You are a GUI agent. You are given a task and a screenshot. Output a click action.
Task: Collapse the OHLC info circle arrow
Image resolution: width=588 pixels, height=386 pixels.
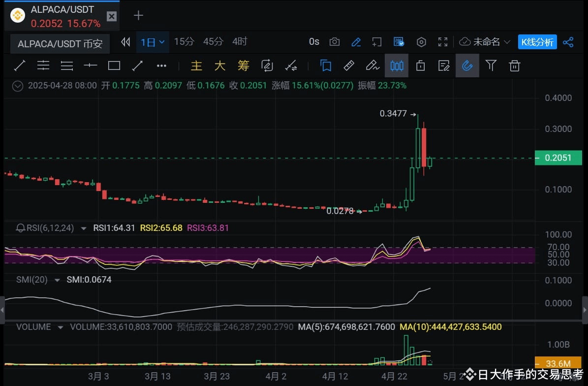point(18,86)
